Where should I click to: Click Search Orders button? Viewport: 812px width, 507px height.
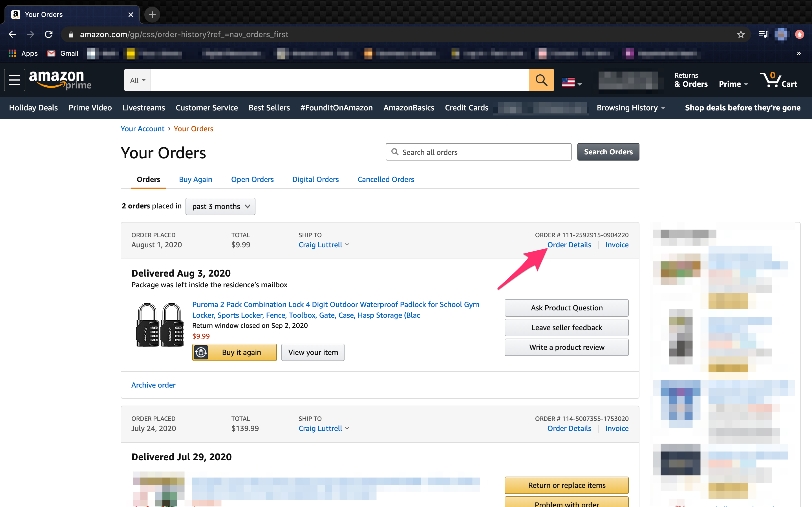point(608,152)
